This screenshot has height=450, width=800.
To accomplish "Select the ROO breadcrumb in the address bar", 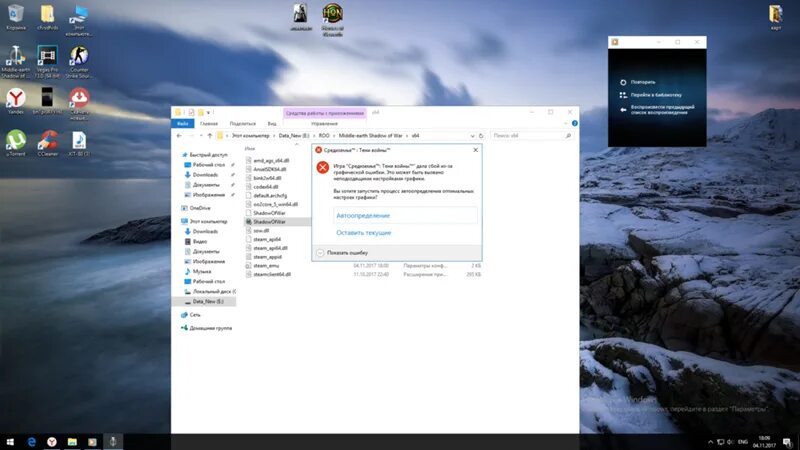I will [324, 136].
